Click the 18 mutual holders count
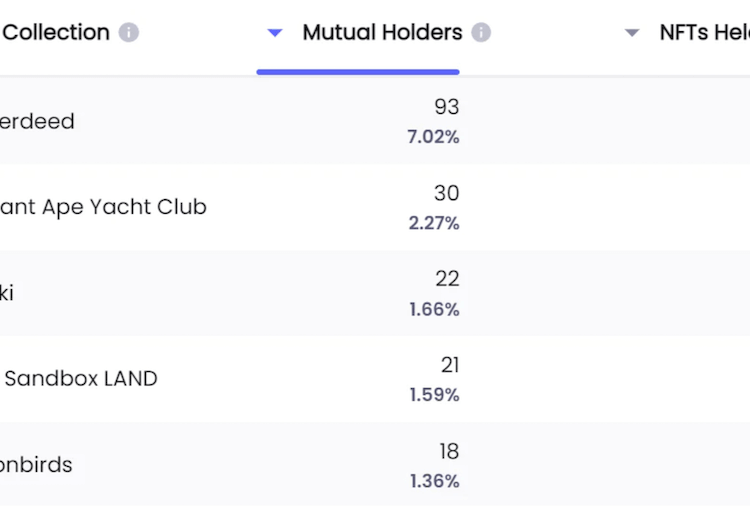 click(449, 451)
